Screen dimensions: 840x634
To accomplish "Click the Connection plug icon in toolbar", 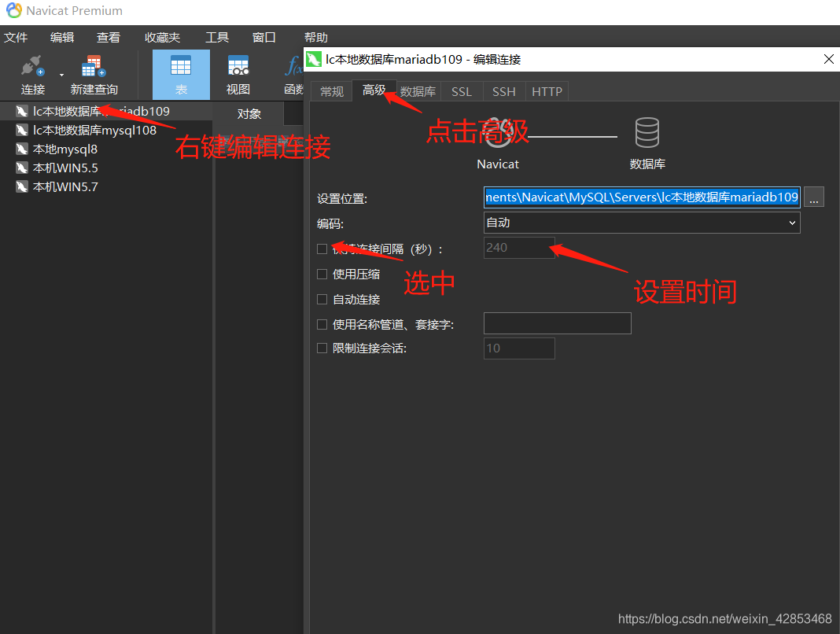I will click(x=32, y=66).
